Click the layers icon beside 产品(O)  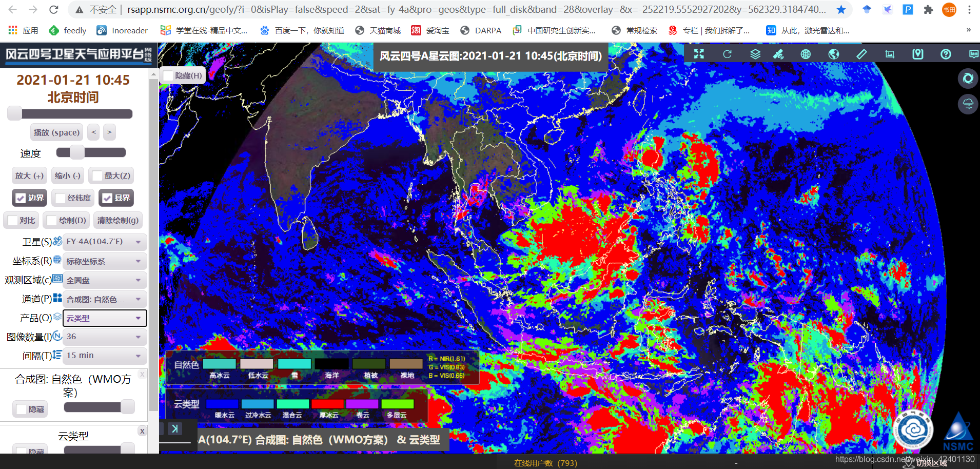pos(57,317)
